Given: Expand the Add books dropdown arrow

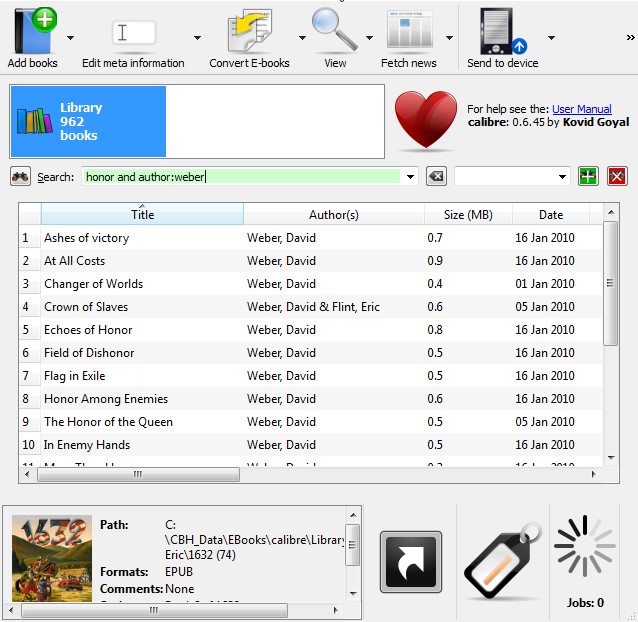Looking at the screenshot, I should (x=70, y=38).
